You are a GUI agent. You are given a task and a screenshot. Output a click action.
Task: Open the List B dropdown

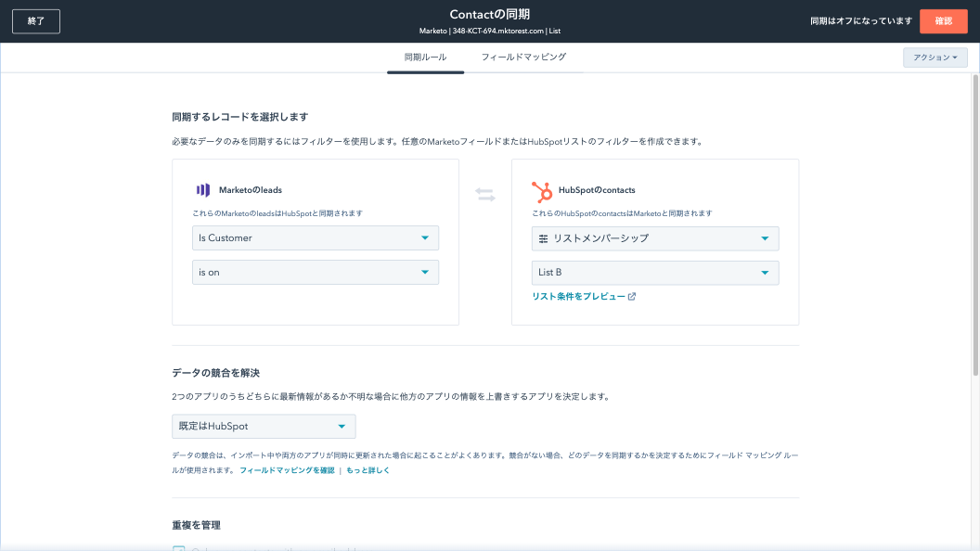[x=655, y=273]
